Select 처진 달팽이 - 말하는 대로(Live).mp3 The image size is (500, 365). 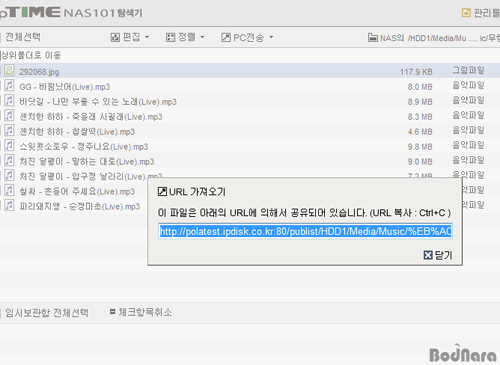coord(87,162)
